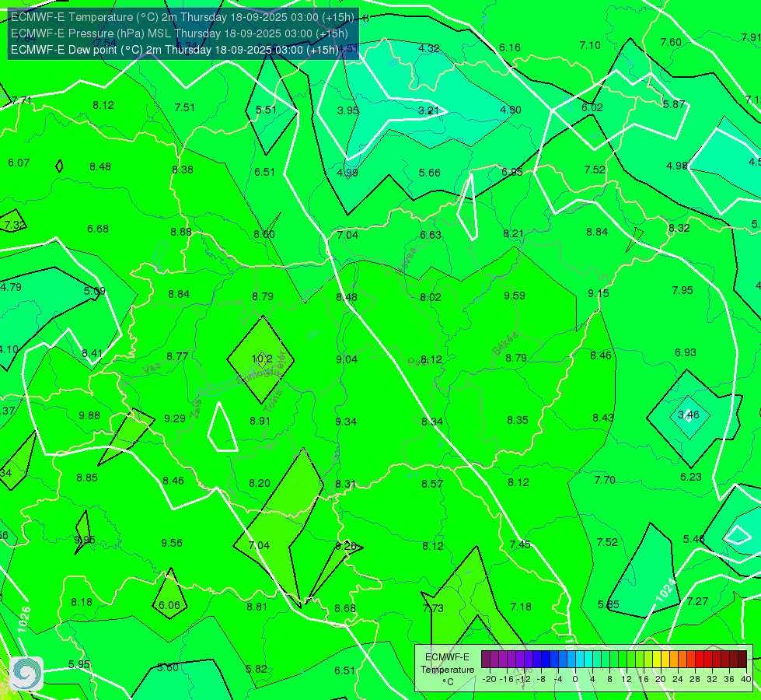Image resolution: width=761 pixels, height=700 pixels.
Task: Click the 8.02 temperature value
Action: [x=431, y=297]
